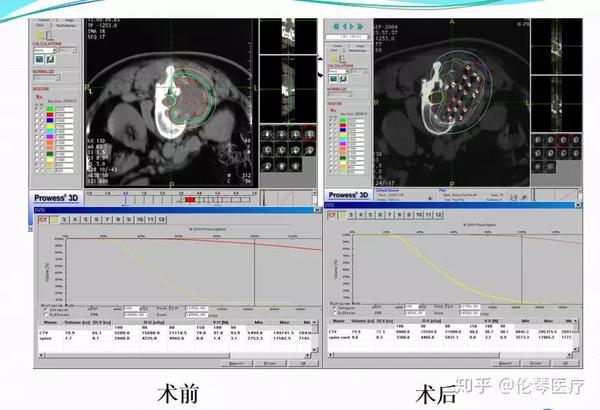Click the yellow isodose color swatch, post-op window
The height and width of the screenshot is (410, 600).
click(x=343, y=136)
